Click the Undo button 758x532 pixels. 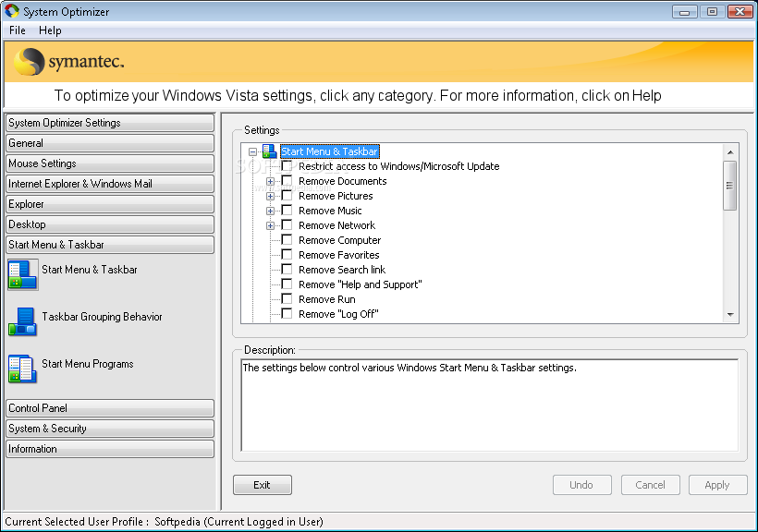click(x=581, y=485)
